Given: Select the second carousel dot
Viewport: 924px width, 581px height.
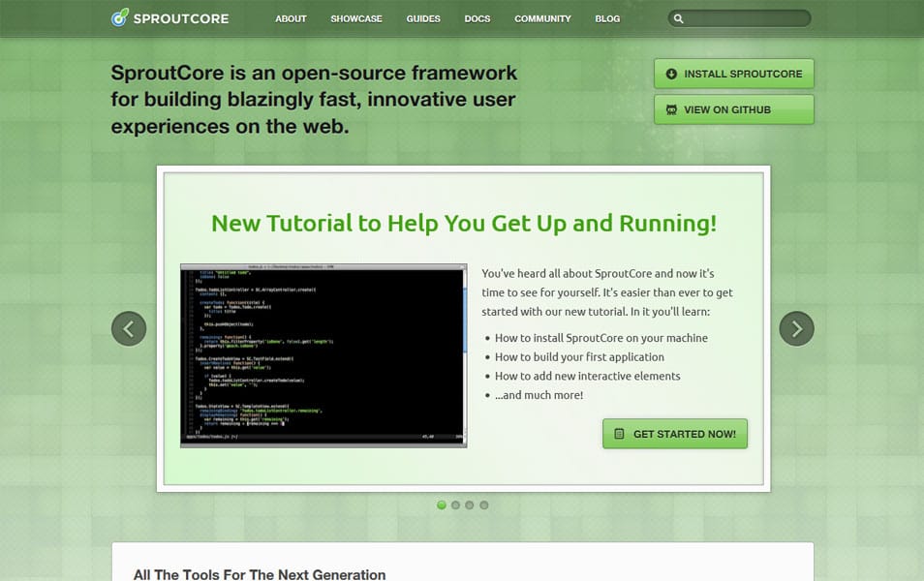Looking at the screenshot, I should click(455, 505).
